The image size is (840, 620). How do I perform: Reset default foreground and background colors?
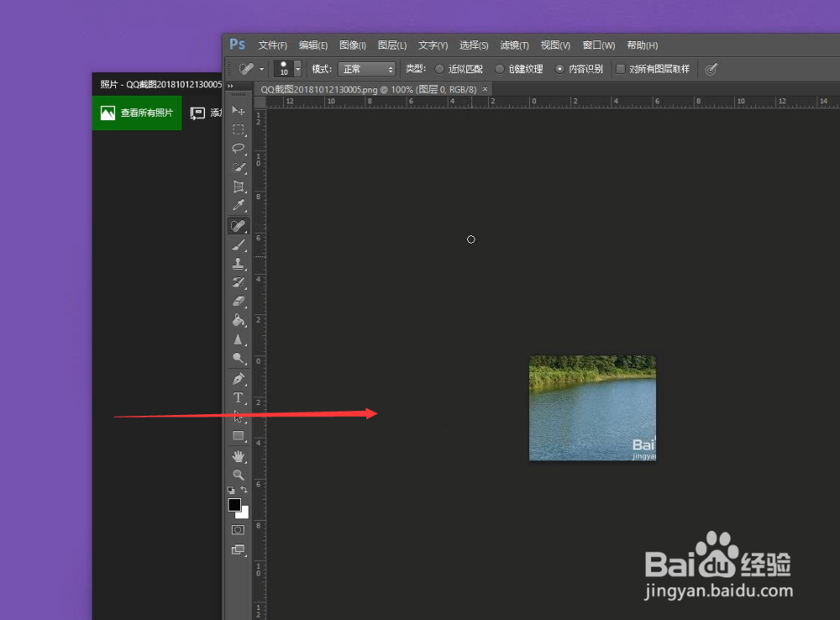pos(231,490)
